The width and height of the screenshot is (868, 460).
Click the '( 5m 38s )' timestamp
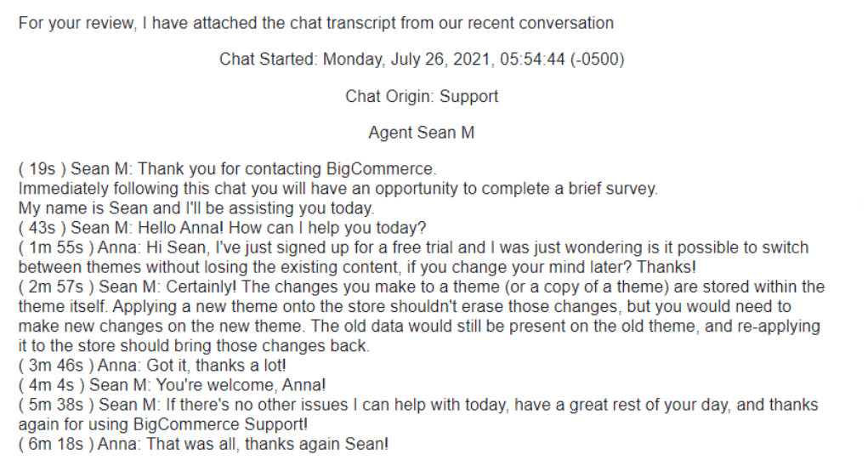(56, 405)
